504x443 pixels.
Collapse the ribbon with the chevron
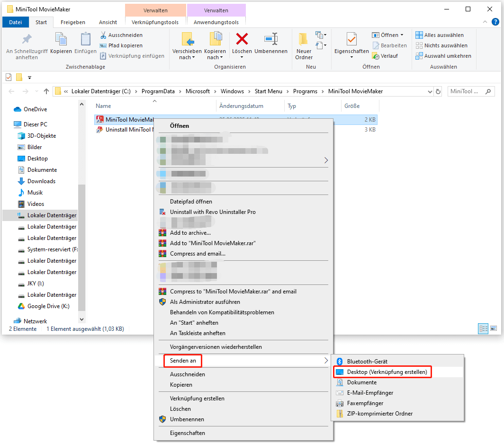click(485, 22)
